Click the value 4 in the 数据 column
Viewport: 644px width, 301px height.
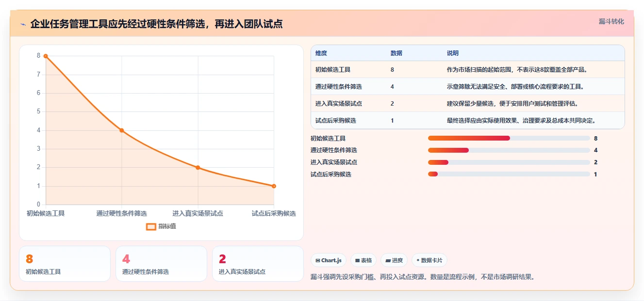click(392, 87)
